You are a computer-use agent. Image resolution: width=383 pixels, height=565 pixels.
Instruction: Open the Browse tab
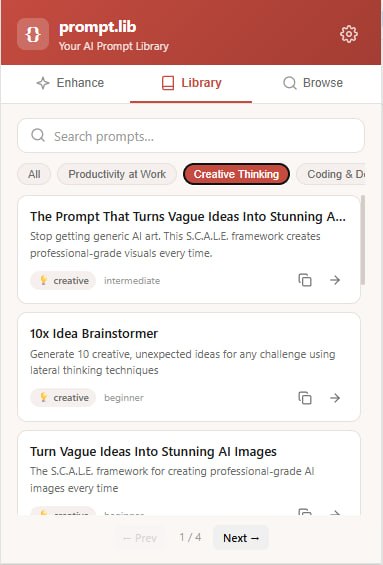313,83
